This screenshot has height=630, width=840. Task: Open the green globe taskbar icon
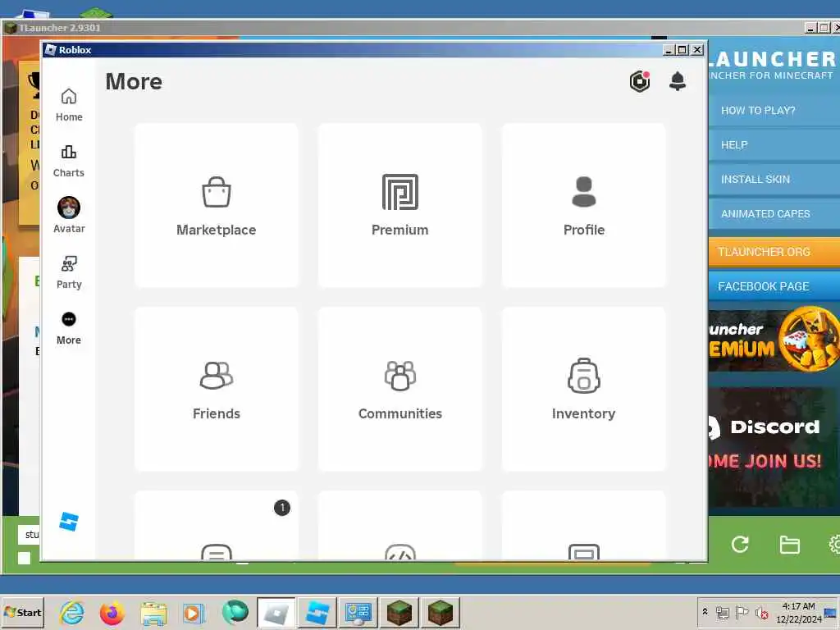235,613
